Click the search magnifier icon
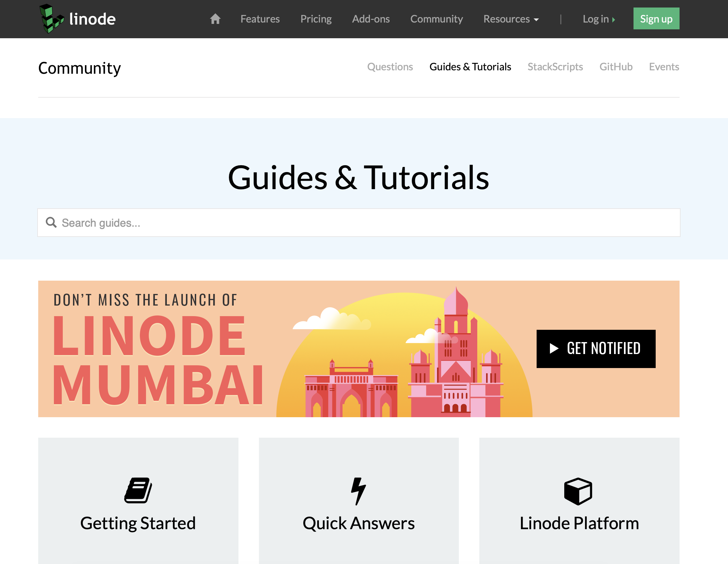This screenshot has height=564, width=728. 51,223
